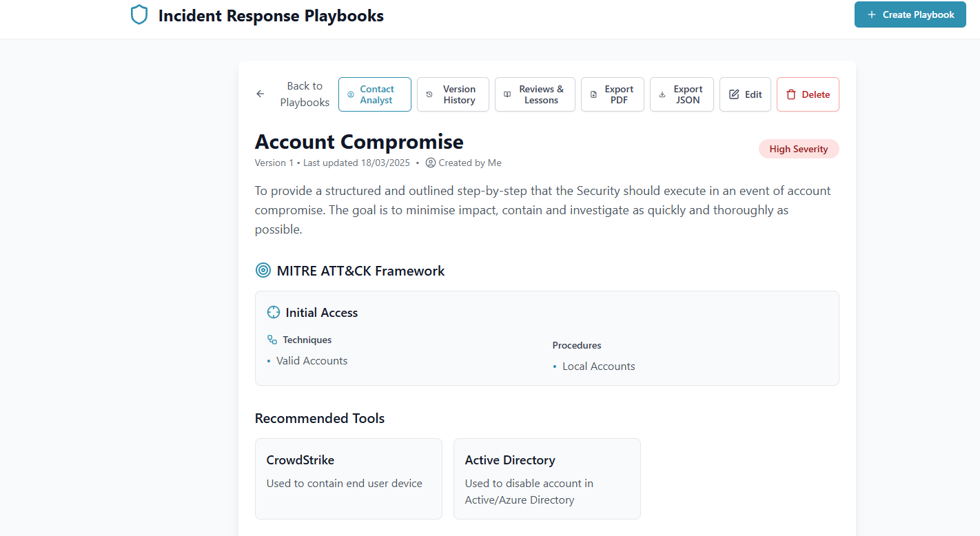This screenshot has height=536, width=980.
Task: Click the Edit pencil icon
Action: point(734,94)
